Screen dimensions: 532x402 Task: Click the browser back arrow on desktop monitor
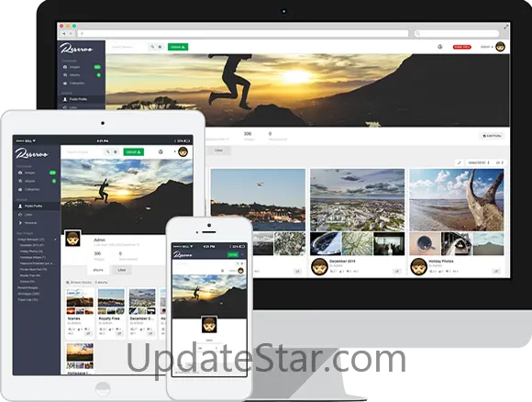(64, 33)
